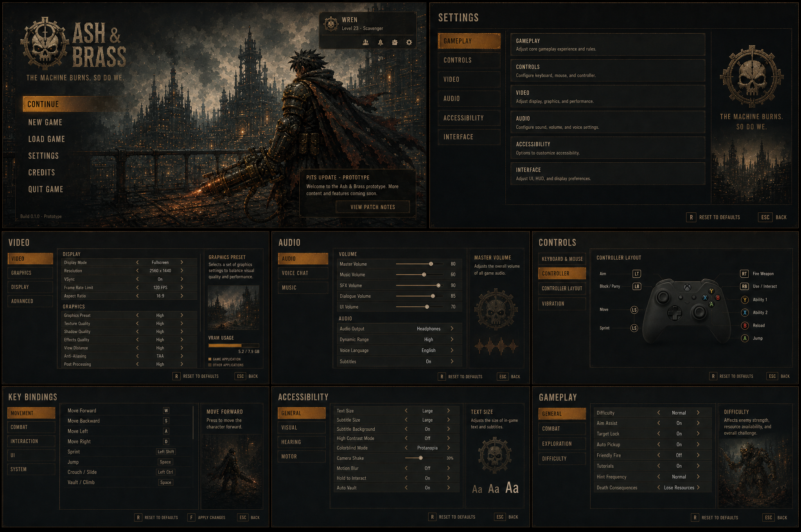Click the Graphics Preset preview thumbnail

coord(233,307)
